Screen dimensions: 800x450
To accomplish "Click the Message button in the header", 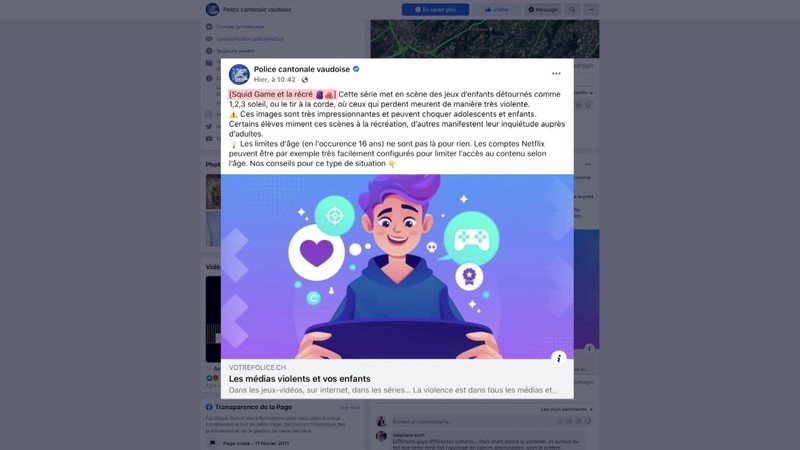I will coord(543,10).
